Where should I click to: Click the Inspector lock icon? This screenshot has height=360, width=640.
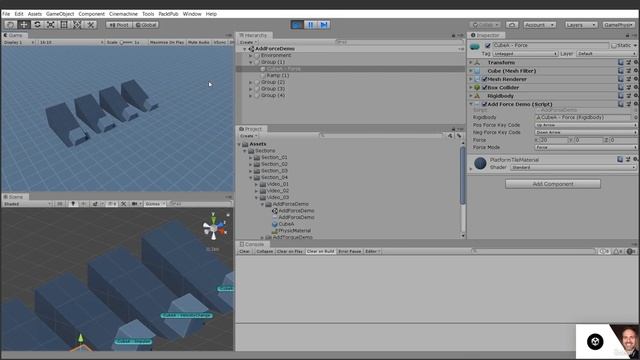(627, 36)
